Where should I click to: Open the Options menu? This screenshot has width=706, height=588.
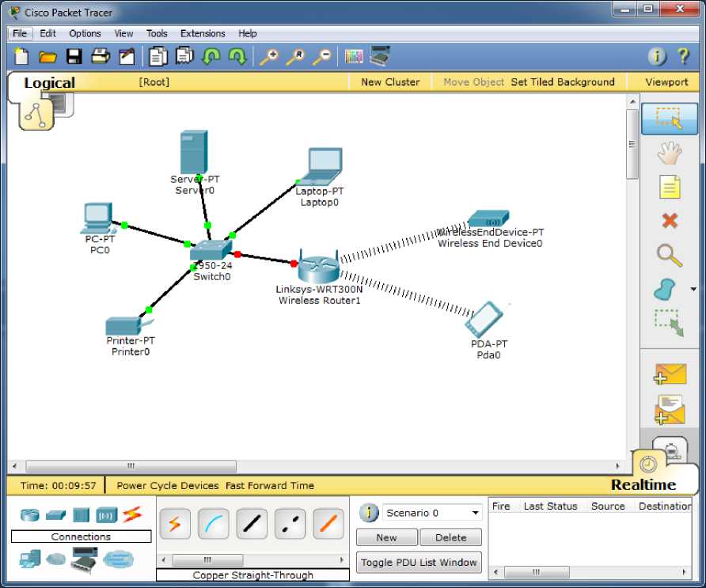pos(85,33)
